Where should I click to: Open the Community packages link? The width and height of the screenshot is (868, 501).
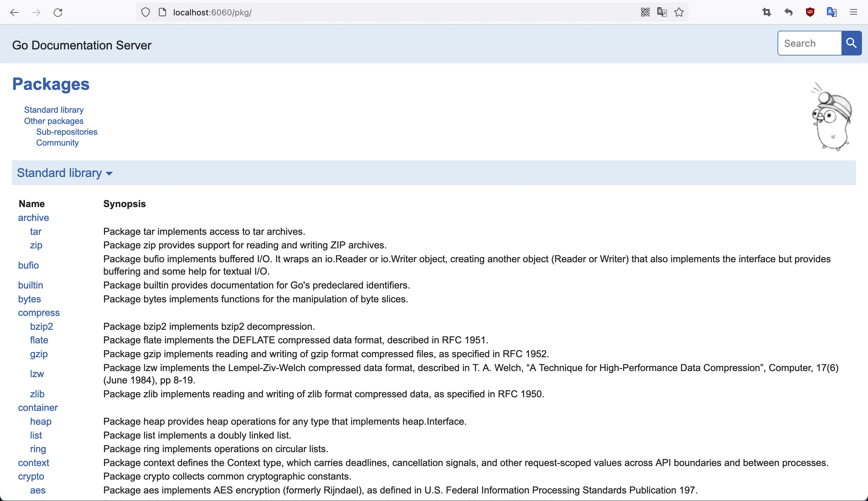[57, 143]
